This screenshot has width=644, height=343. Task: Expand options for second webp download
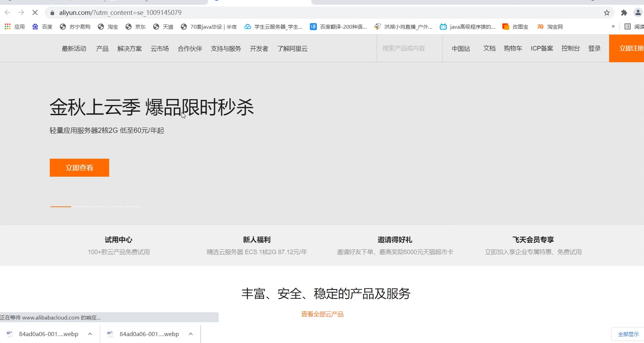click(x=191, y=334)
